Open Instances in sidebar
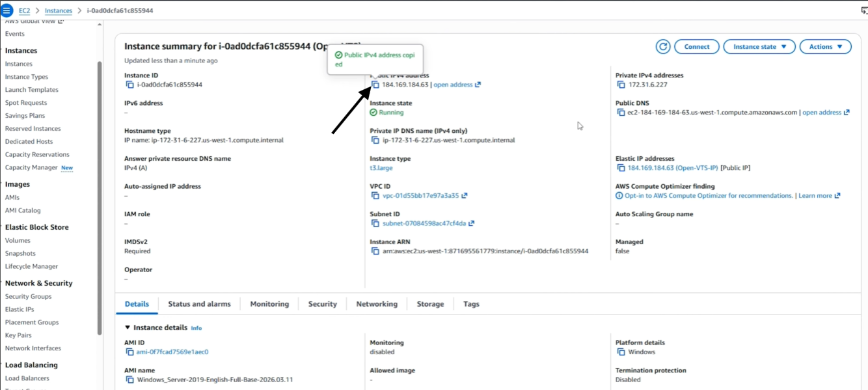The image size is (868, 390). click(19, 64)
